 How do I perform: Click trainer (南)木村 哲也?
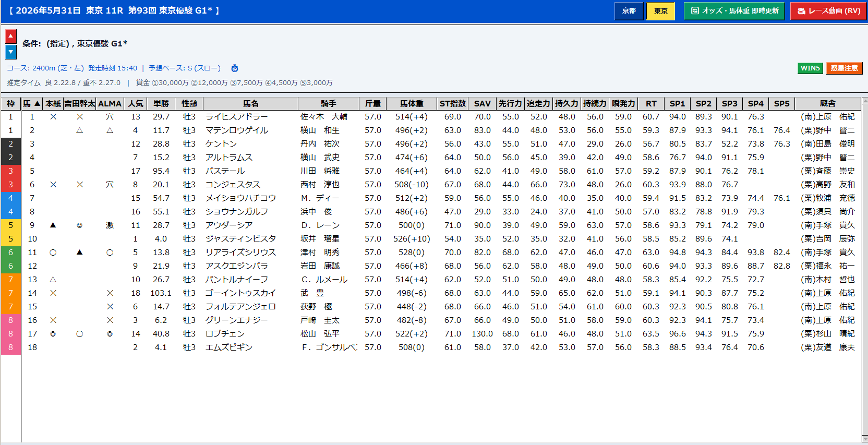coord(828,280)
